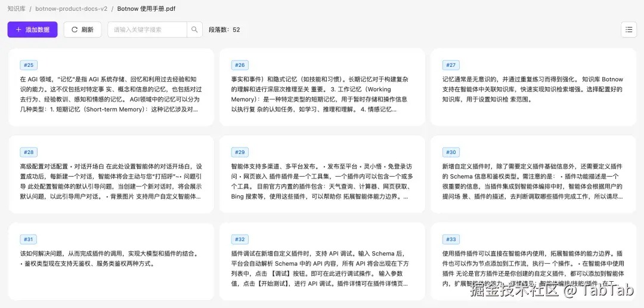
Task: Open card text starting 该如何解决问题
Action: pos(110,258)
